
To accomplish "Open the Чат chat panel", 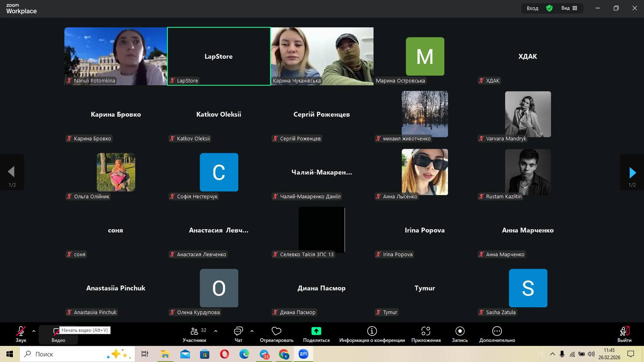I will (x=238, y=334).
